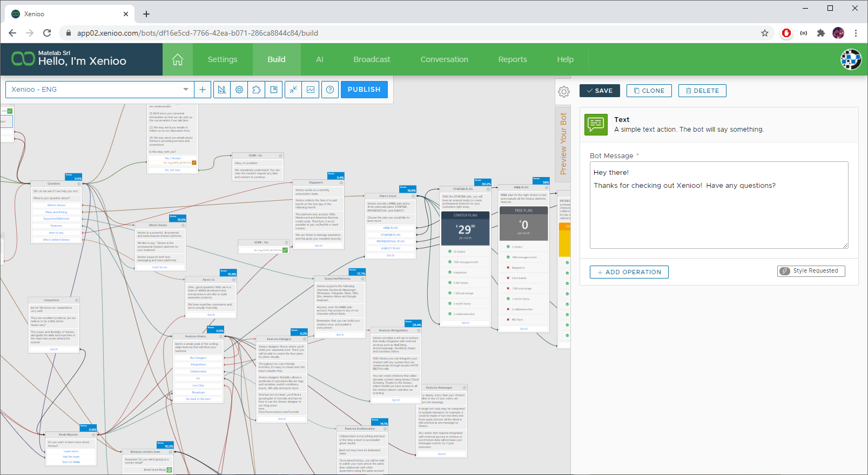Open new browser tab with plus
The width and height of the screenshot is (868, 475).
146,14
